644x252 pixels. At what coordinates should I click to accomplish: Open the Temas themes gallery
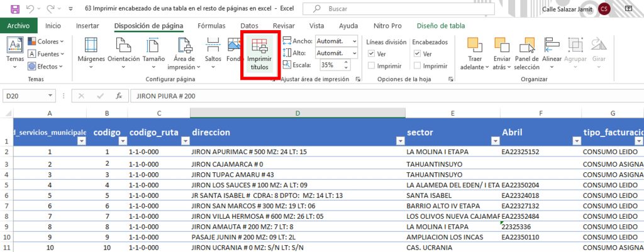pyautogui.click(x=15, y=53)
